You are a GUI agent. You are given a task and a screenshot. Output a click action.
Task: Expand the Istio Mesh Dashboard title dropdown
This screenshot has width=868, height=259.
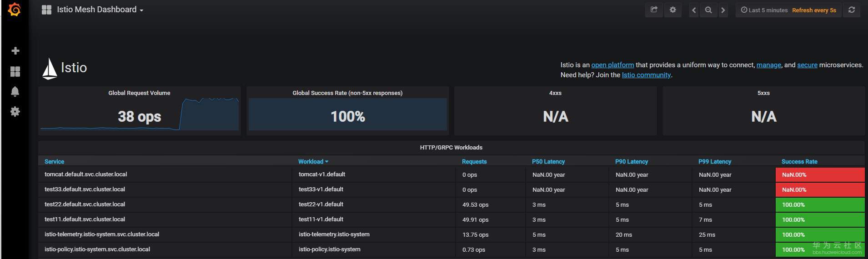(100, 10)
